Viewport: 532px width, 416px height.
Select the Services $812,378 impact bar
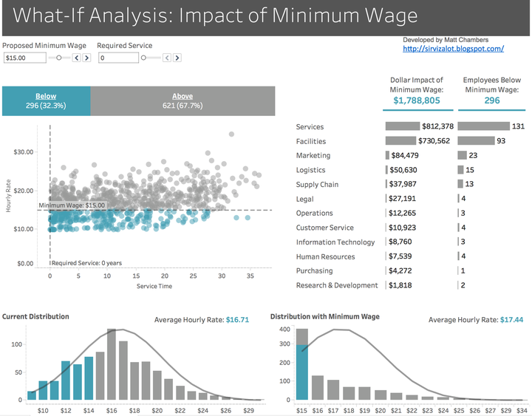coord(403,126)
